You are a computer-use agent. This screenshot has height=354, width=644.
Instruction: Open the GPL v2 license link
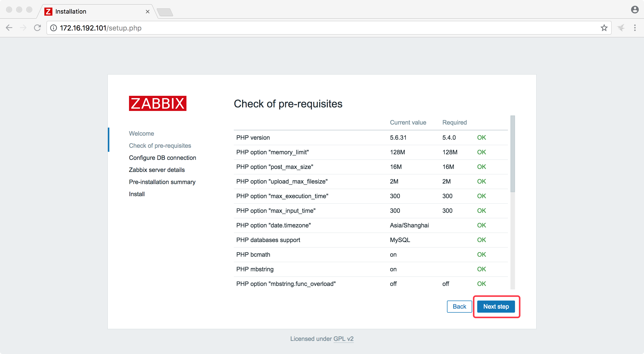click(343, 339)
